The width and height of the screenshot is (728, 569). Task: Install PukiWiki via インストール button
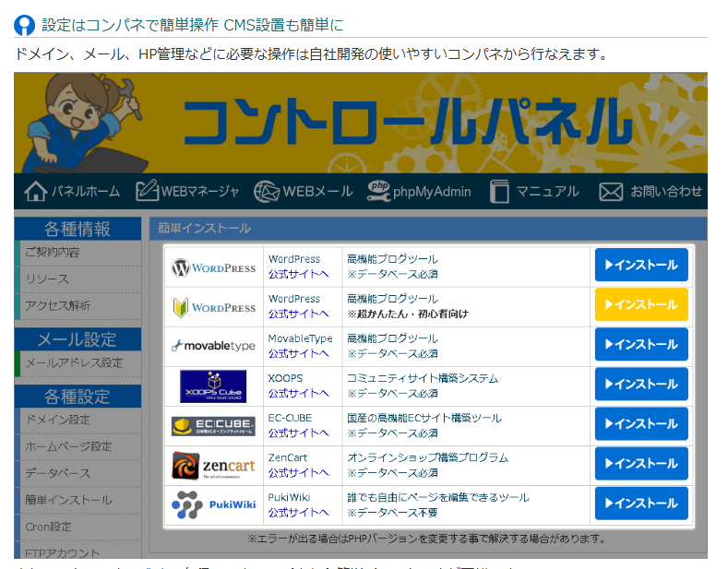(641, 504)
